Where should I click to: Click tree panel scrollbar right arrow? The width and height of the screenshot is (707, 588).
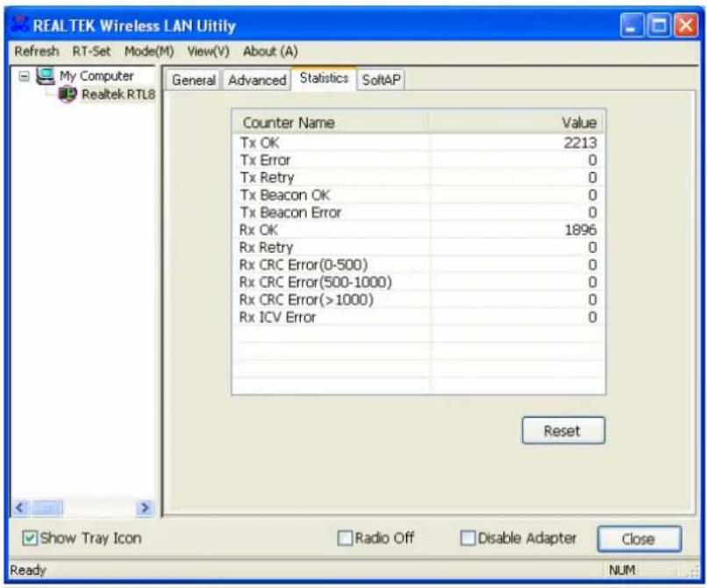pyautogui.click(x=144, y=508)
